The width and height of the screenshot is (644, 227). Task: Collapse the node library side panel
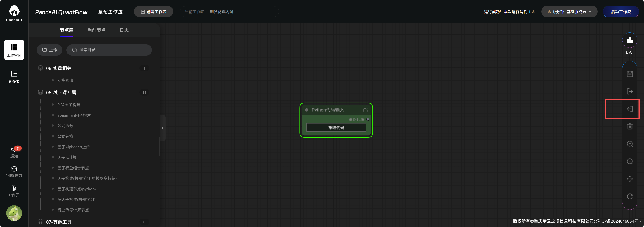pyautogui.click(x=163, y=128)
